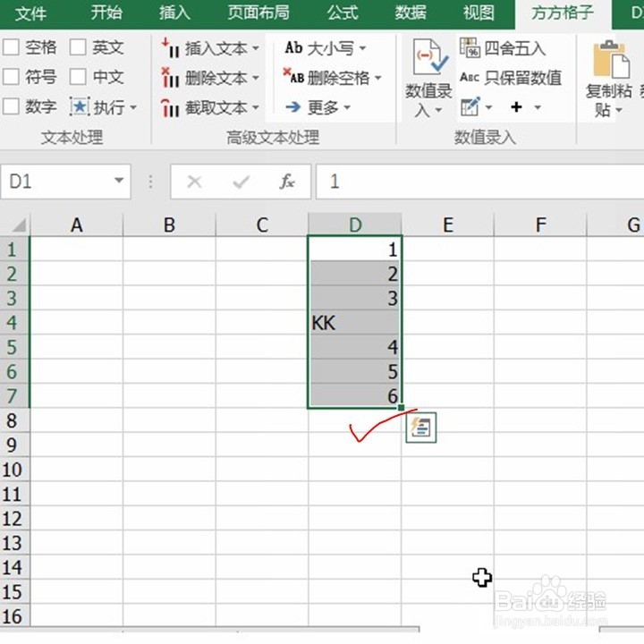Switch to the 页面布局 tab
Image resolution: width=644 pixels, height=644 pixels.
tap(258, 13)
